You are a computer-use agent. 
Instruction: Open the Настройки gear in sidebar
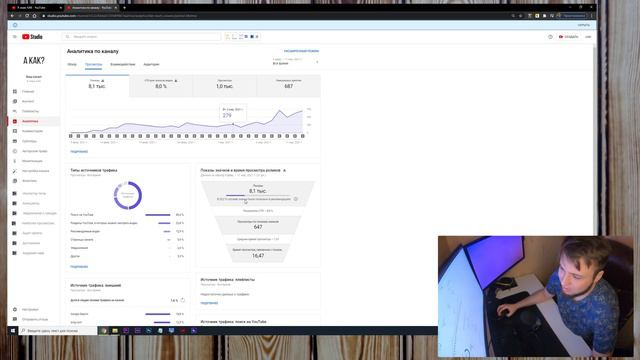[15, 309]
